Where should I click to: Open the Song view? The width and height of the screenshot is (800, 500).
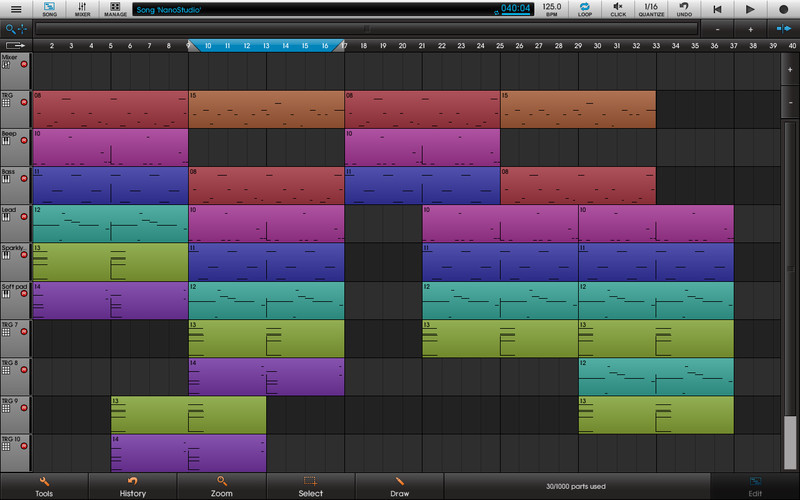pos(50,9)
